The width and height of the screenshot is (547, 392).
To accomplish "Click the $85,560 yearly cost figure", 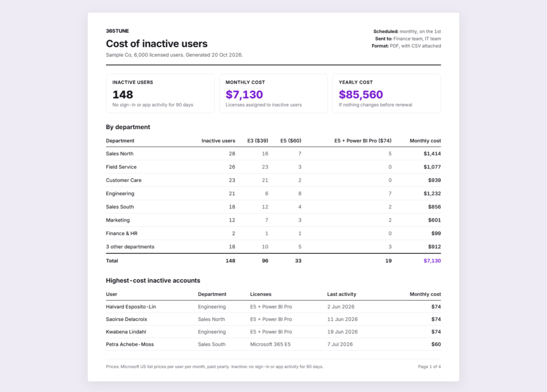I will 361,95.
